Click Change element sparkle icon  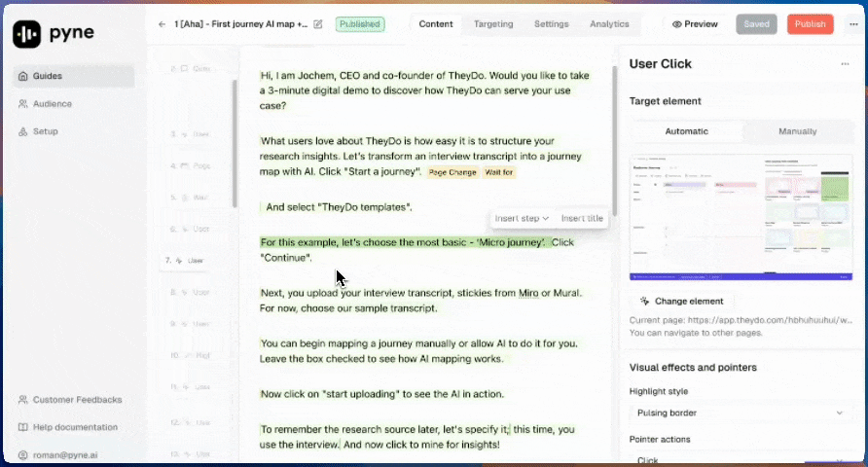point(644,301)
